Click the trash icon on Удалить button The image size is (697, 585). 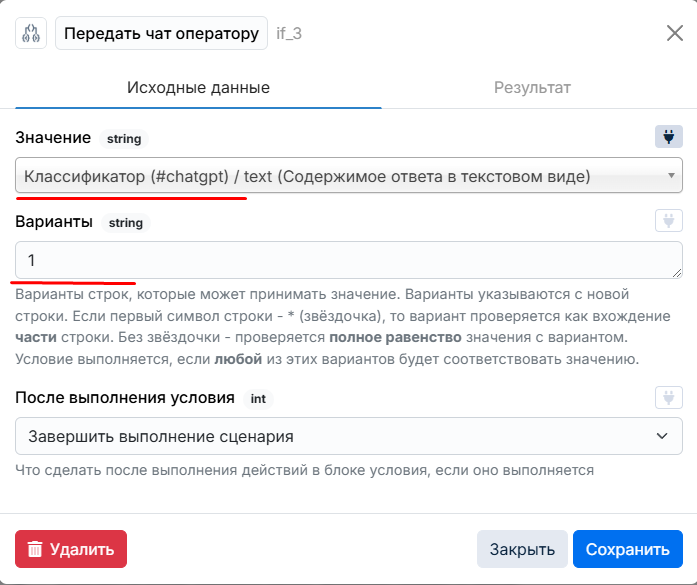[35, 549]
